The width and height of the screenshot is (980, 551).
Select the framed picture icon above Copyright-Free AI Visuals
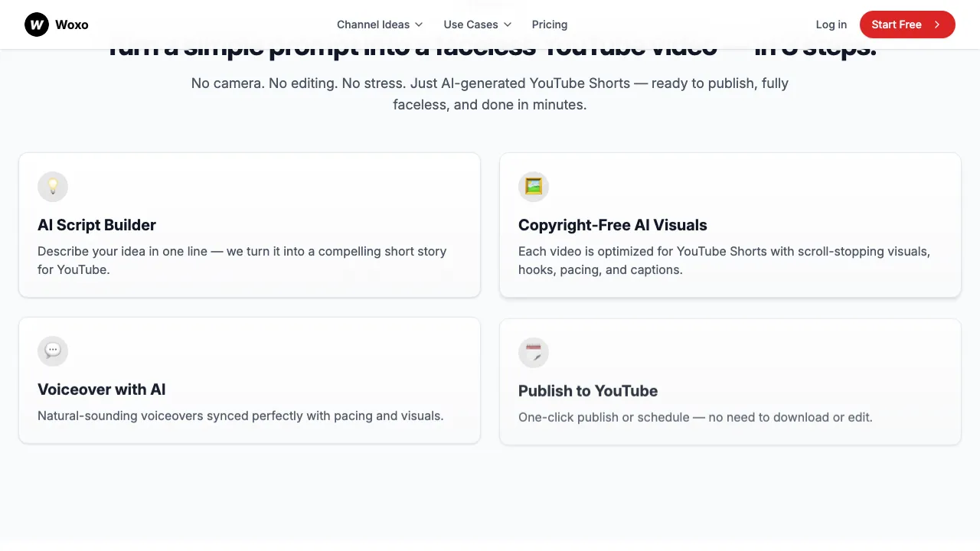coord(534,186)
